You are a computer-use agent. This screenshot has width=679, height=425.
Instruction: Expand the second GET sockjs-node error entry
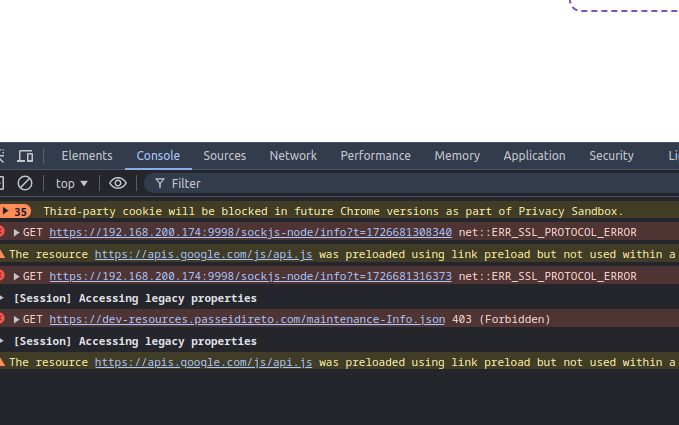pos(17,277)
